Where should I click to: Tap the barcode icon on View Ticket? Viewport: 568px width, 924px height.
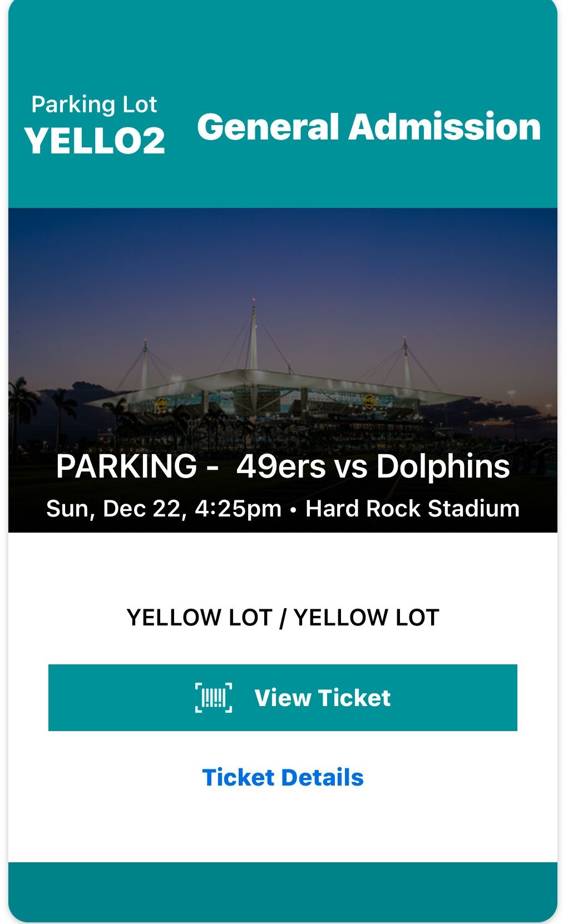(214, 697)
